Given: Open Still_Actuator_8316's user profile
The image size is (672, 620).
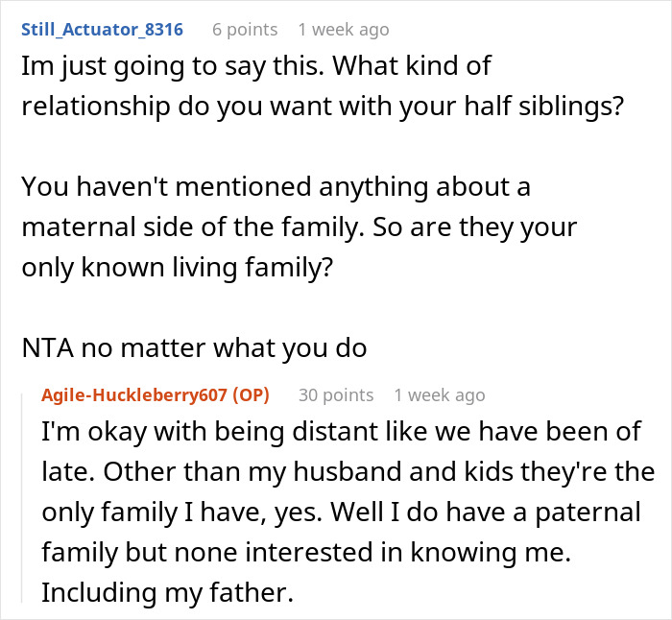Looking at the screenshot, I should [102, 30].
